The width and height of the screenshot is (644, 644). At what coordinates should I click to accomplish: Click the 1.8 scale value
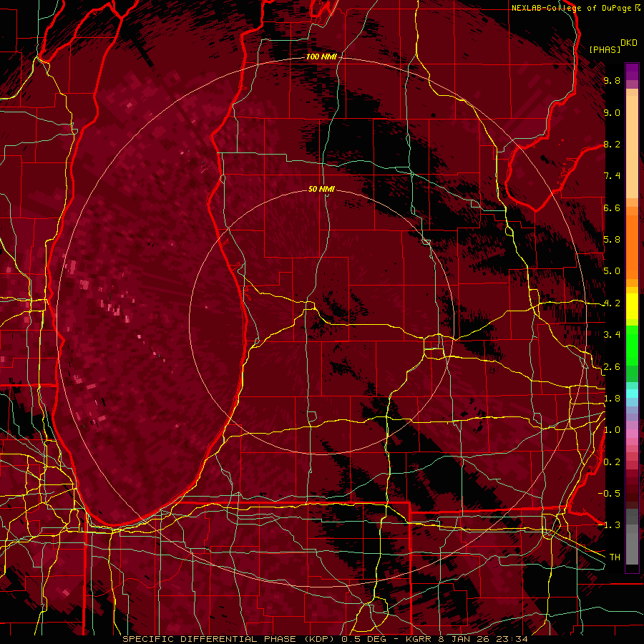click(x=612, y=399)
